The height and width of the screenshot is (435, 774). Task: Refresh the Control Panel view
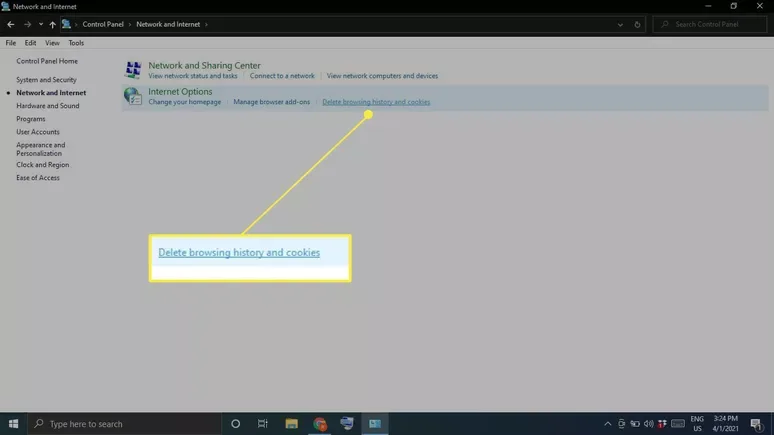click(x=637, y=24)
